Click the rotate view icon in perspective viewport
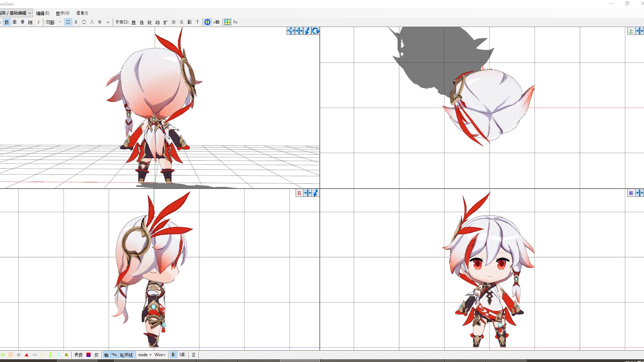This screenshot has width=644, height=362. click(x=315, y=31)
